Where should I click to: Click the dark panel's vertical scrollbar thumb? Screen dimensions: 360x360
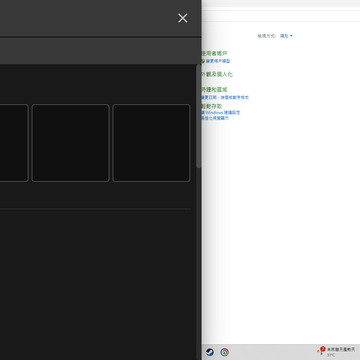199,116
